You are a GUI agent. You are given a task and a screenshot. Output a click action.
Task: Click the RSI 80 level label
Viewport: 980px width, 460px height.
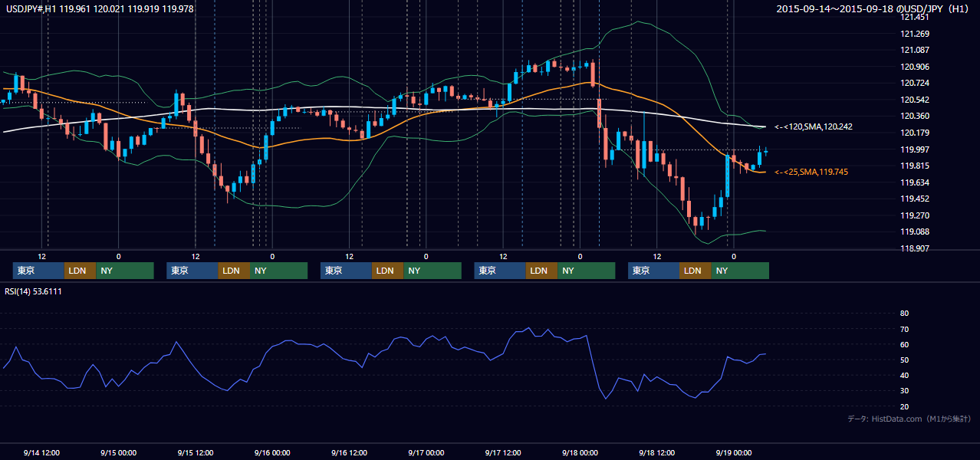click(904, 314)
